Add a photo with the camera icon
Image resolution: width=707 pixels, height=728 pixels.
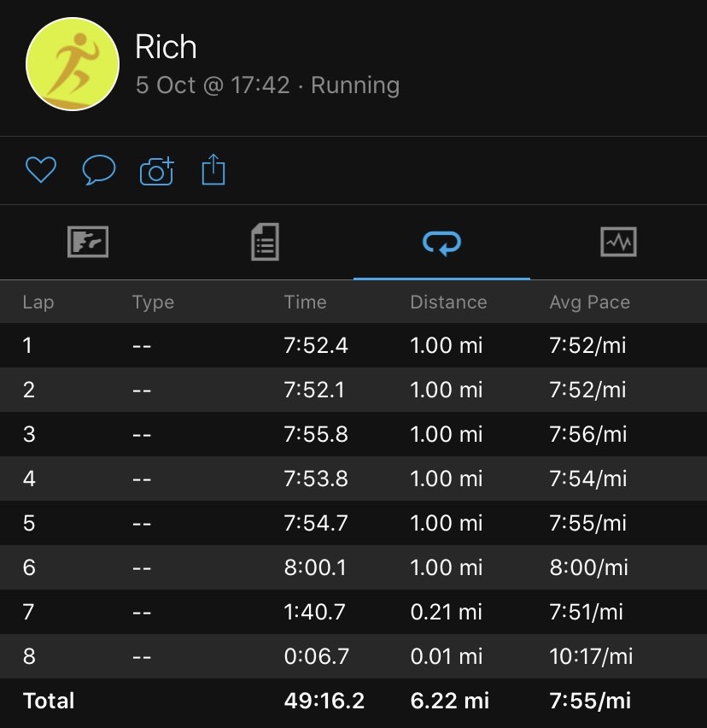coord(157,171)
